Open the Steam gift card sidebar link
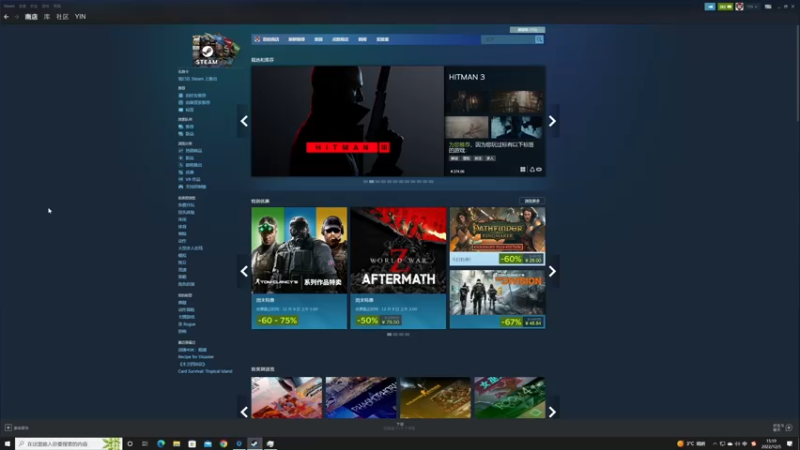The height and width of the screenshot is (450, 800). click(197, 79)
